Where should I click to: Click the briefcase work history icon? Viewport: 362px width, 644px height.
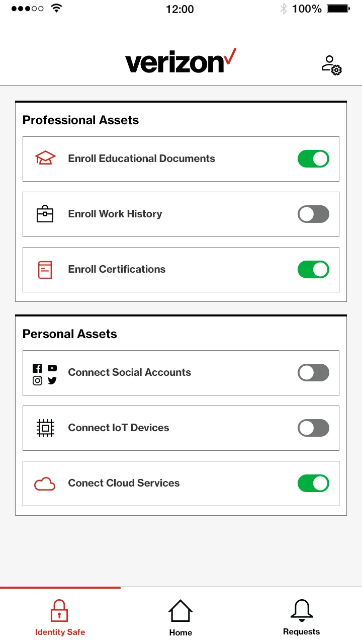45,214
